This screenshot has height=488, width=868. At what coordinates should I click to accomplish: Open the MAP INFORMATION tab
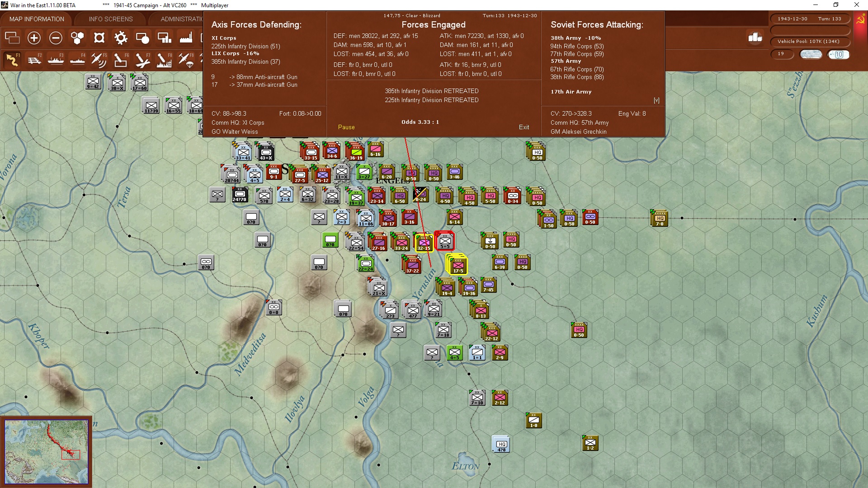click(37, 19)
